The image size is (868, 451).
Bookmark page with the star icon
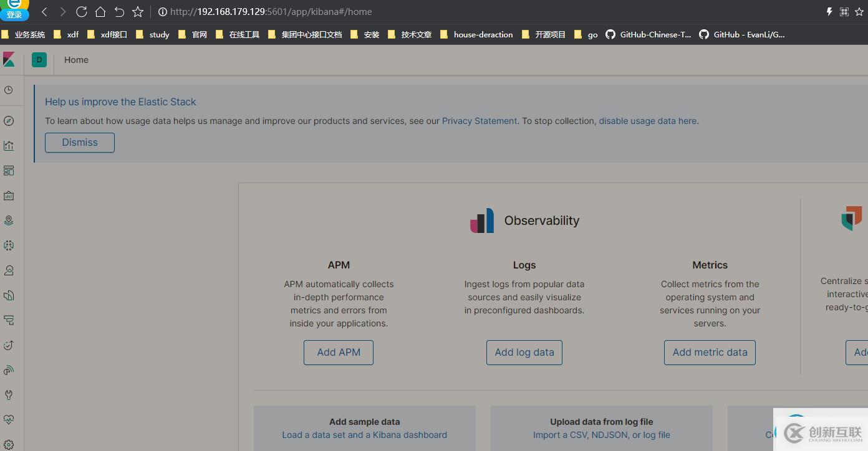138,12
